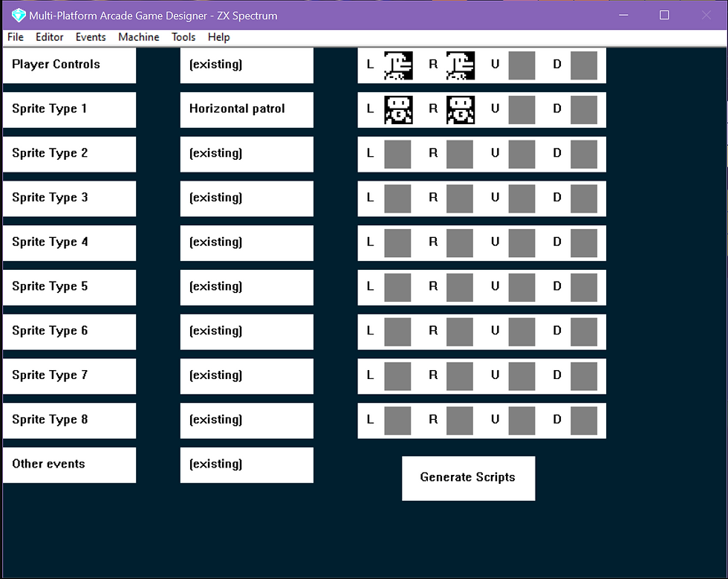The height and width of the screenshot is (579, 728).
Task: Set Sprite Type 2 up sprite slot
Action: coord(521,155)
